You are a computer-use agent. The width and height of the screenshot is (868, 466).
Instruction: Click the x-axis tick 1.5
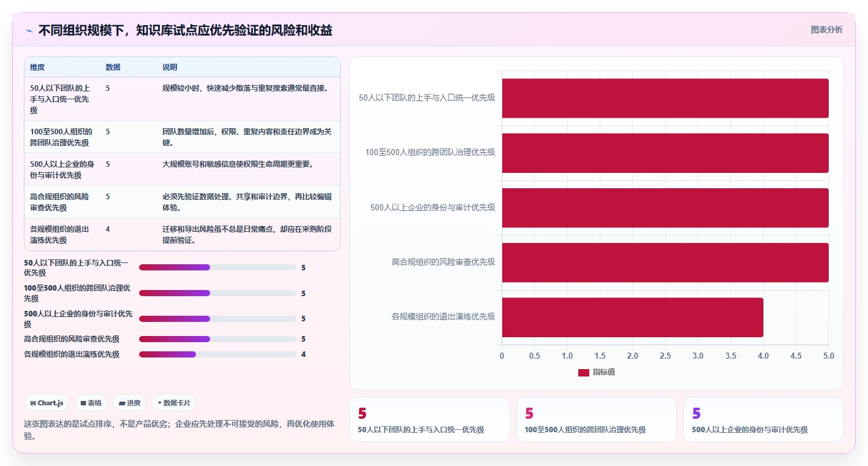600,356
